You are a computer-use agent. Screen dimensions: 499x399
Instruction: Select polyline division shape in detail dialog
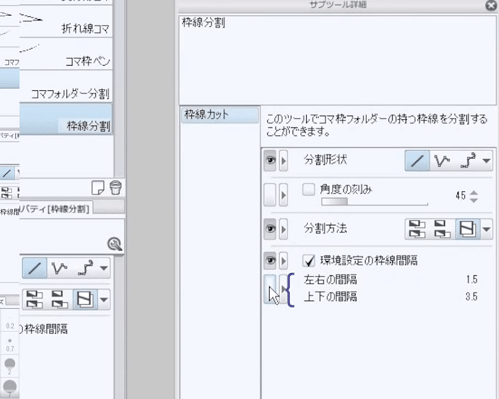pos(442,161)
